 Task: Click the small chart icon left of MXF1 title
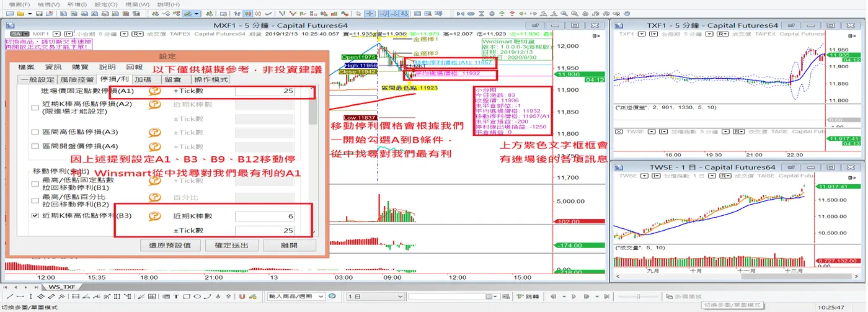[x=10, y=25]
